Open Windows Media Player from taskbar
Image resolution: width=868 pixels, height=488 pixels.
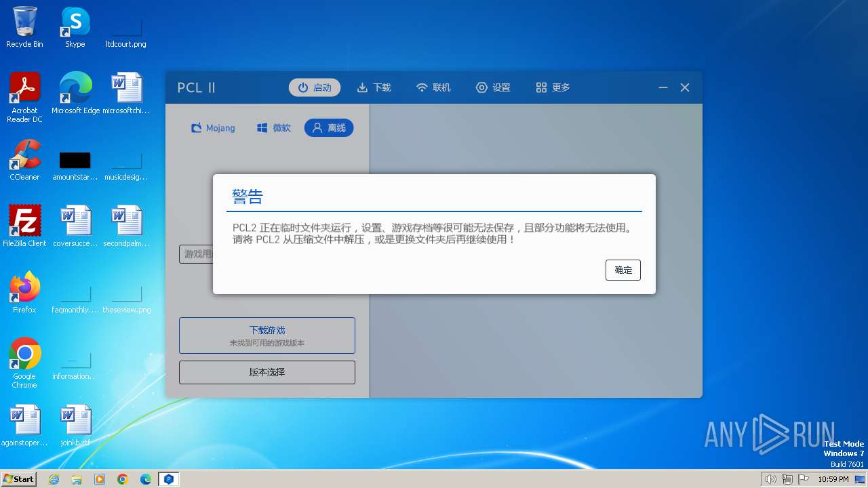pos(100,479)
